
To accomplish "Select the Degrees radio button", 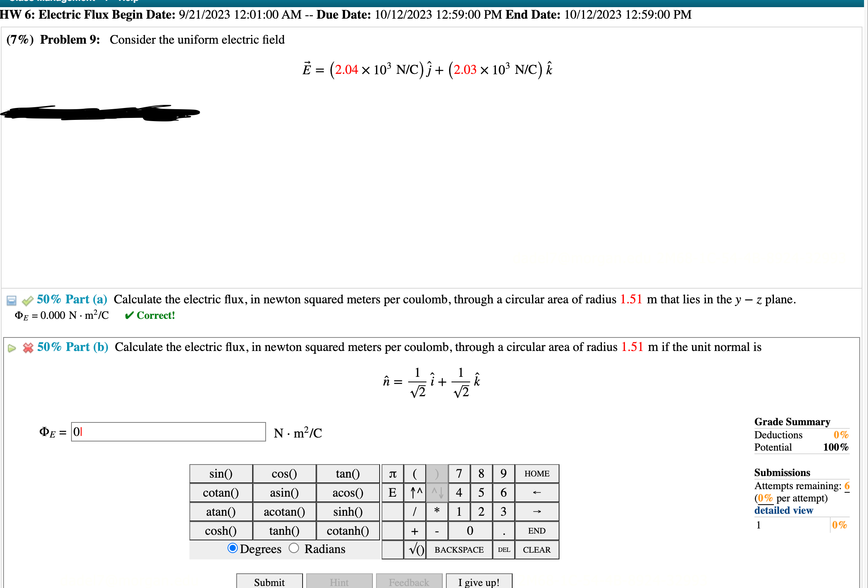I will (x=232, y=549).
